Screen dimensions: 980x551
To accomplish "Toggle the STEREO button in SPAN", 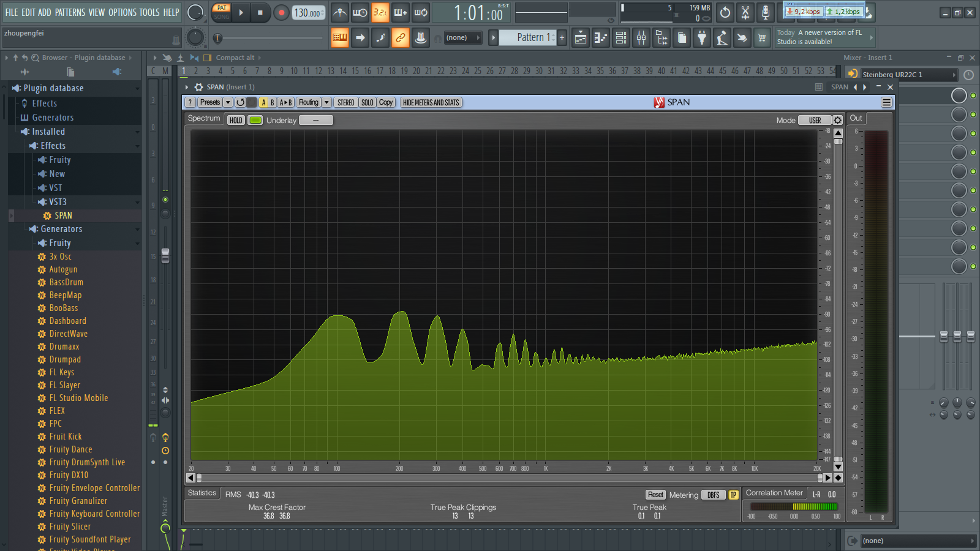I will click(x=346, y=102).
